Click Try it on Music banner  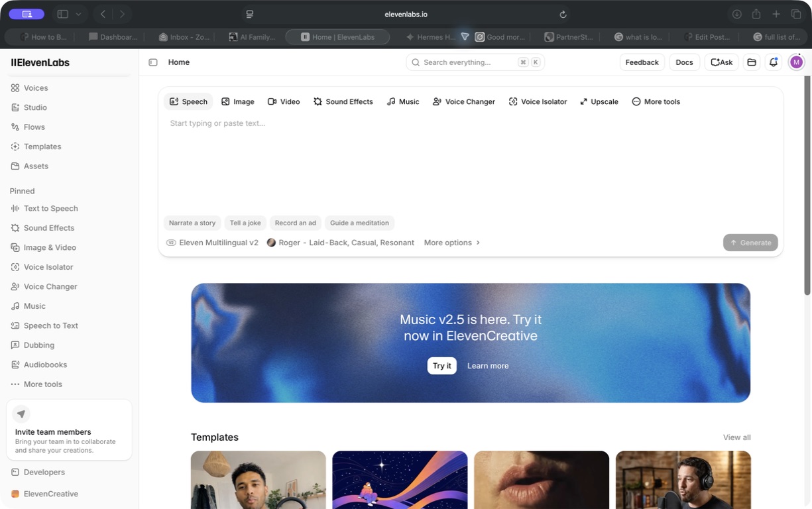(441, 366)
